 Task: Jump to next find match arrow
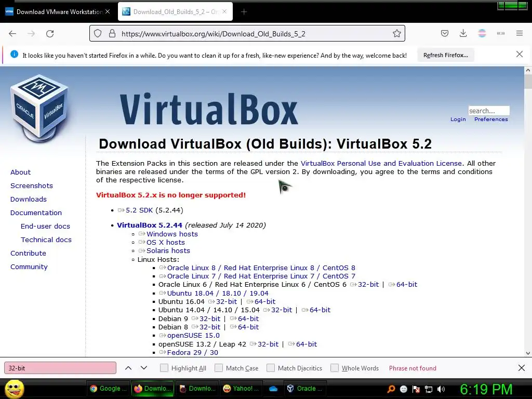click(144, 368)
